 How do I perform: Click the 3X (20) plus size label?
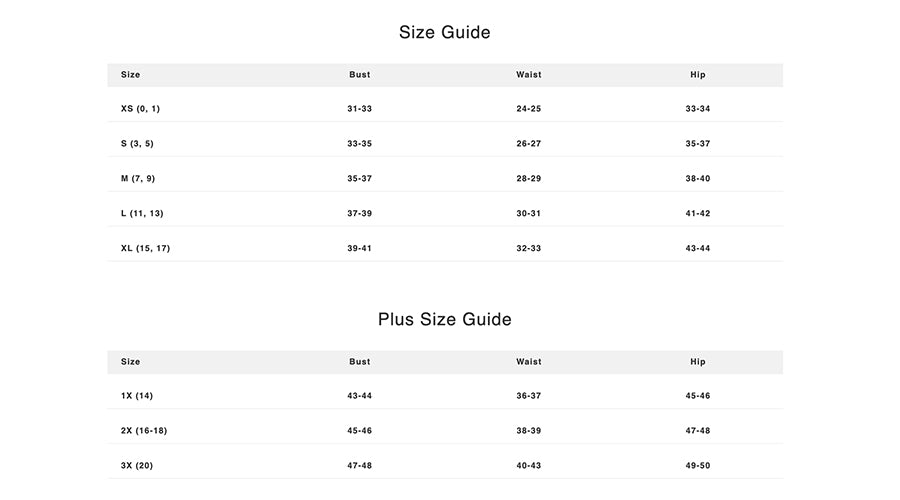pos(137,466)
